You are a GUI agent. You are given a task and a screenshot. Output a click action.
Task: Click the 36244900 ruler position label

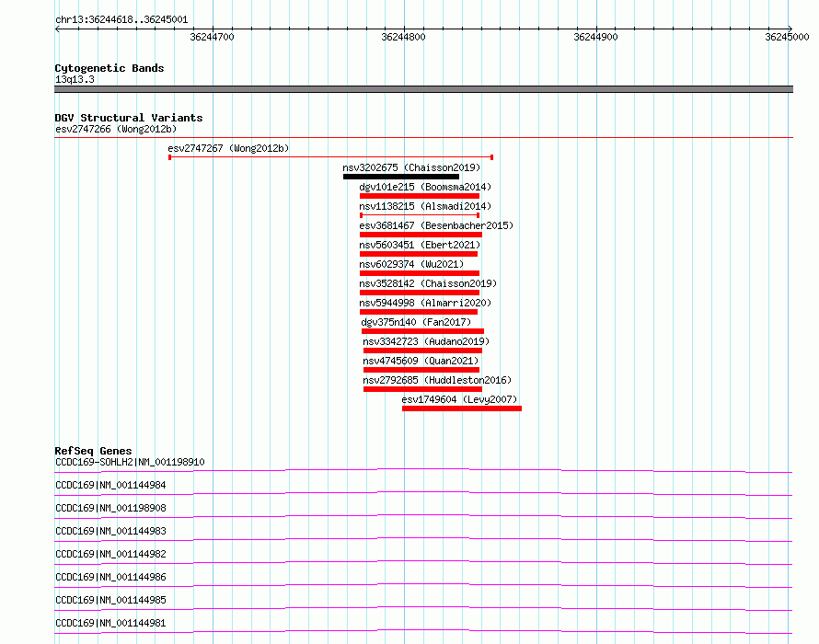[x=595, y=37]
